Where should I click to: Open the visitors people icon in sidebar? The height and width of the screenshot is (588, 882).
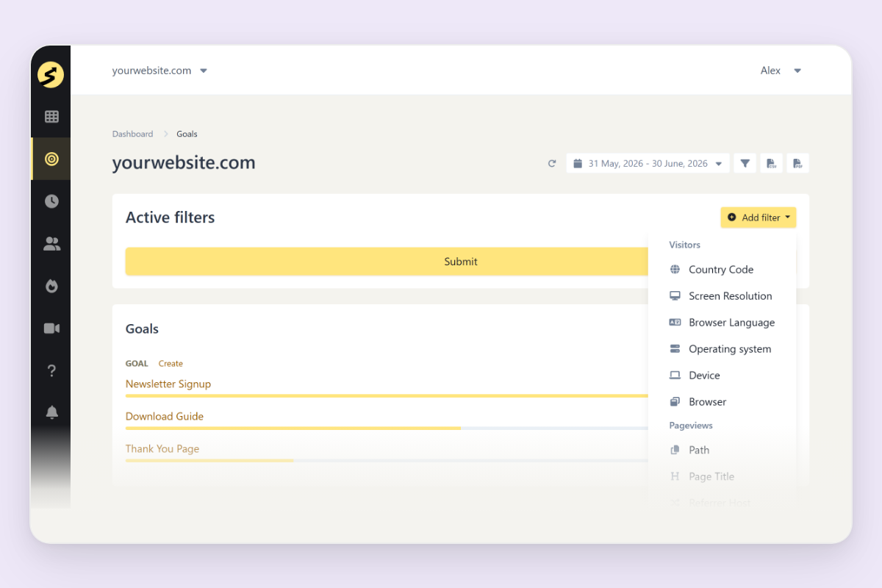[x=51, y=244]
